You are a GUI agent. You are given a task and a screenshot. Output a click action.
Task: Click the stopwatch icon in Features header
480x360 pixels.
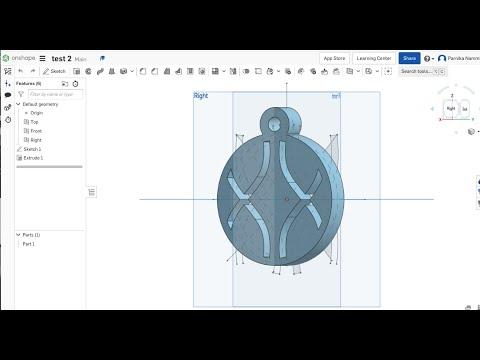tap(75, 84)
